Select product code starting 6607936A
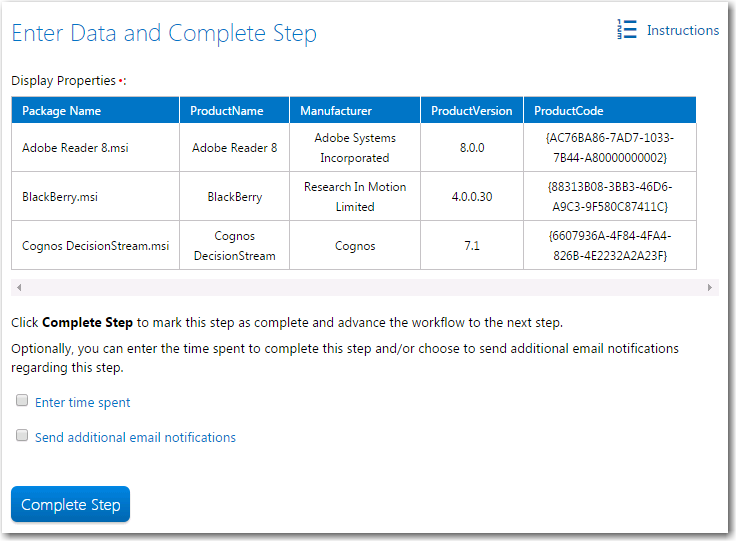 (x=610, y=245)
